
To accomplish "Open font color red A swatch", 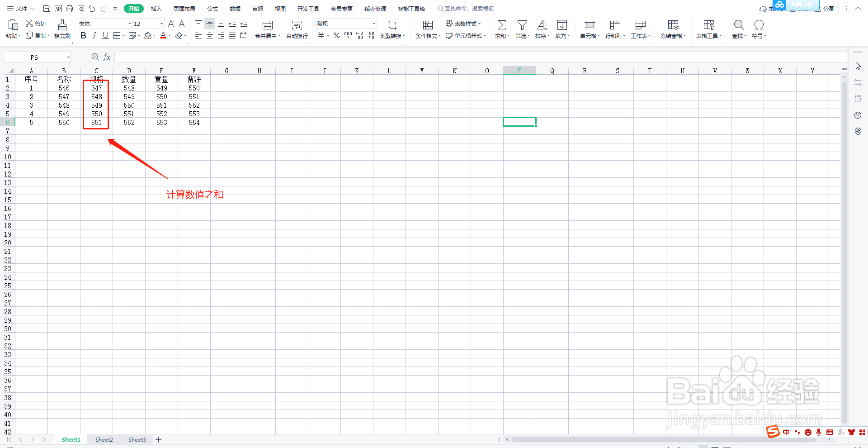I will (x=163, y=35).
